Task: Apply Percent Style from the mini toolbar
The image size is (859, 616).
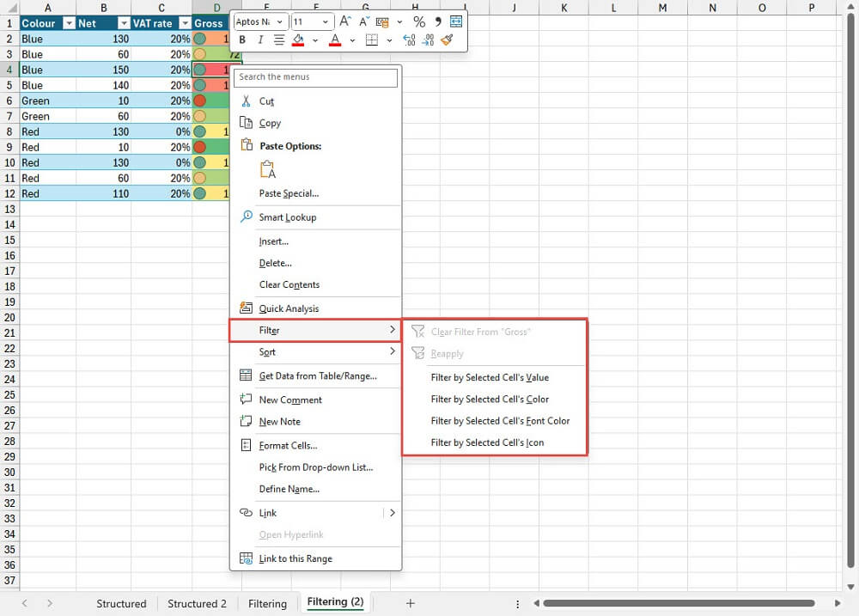Action: [x=419, y=21]
